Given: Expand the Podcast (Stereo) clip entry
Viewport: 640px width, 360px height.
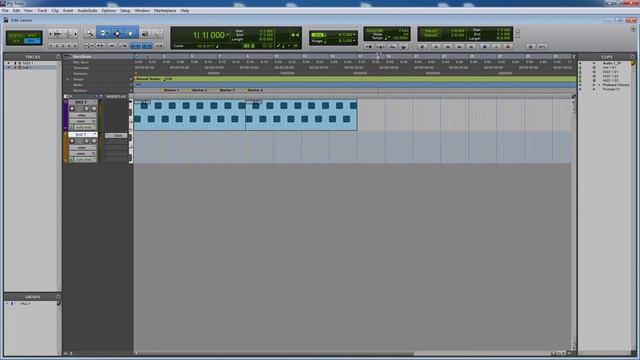Looking at the screenshot, I should (599, 85).
